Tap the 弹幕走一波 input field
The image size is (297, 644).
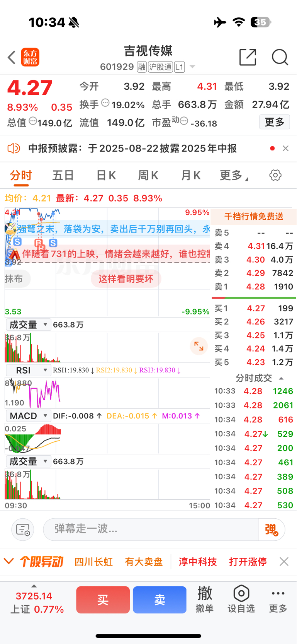[x=151, y=530]
